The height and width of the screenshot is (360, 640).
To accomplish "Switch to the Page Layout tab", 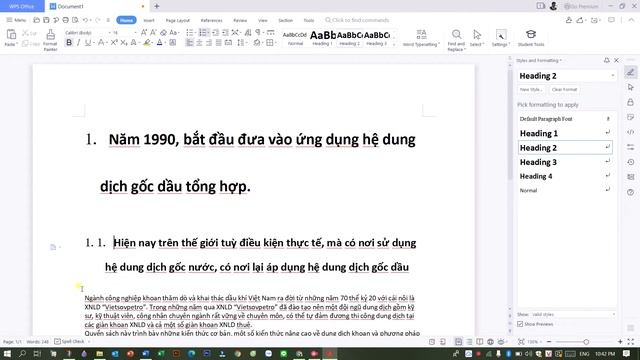I will pyautogui.click(x=178, y=20).
